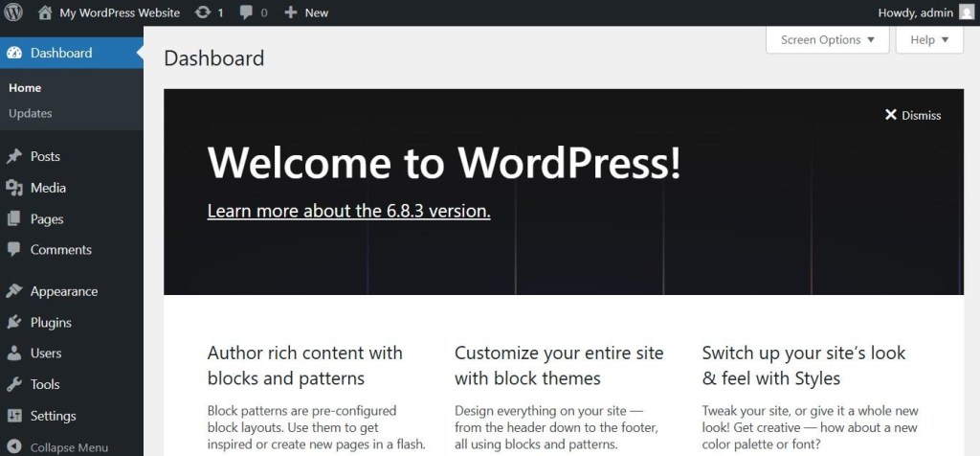Image resolution: width=980 pixels, height=456 pixels.
Task: Open the Pages menu
Action: click(47, 219)
